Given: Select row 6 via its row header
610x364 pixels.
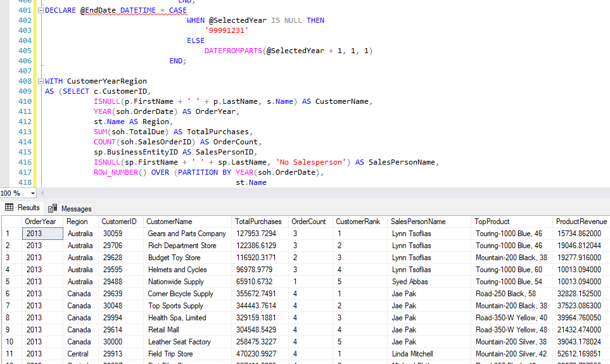Looking at the screenshot, I should (x=11, y=294).
